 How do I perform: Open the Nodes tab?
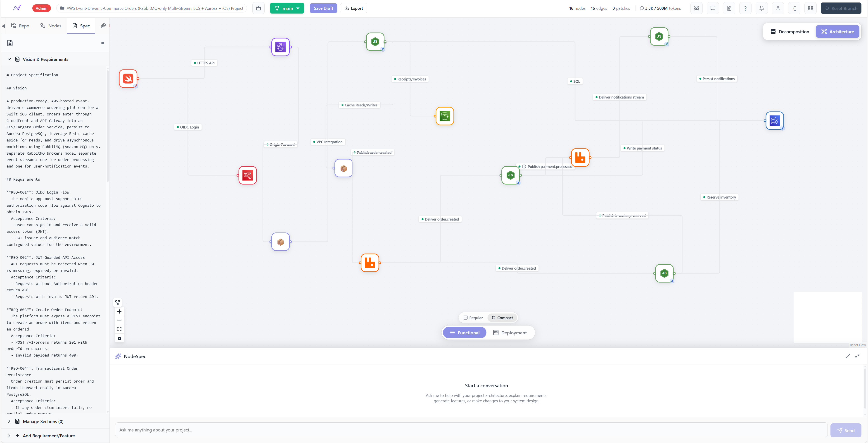point(51,26)
